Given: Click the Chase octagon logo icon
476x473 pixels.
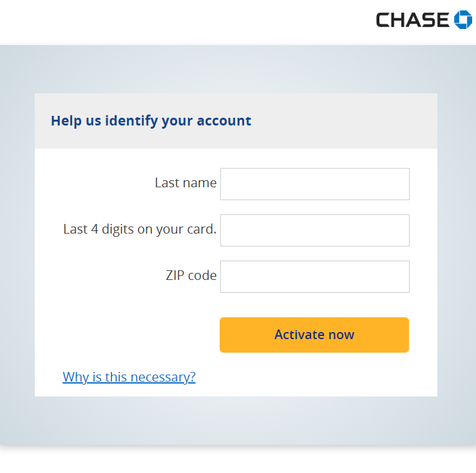Looking at the screenshot, I should coord(462,20).
